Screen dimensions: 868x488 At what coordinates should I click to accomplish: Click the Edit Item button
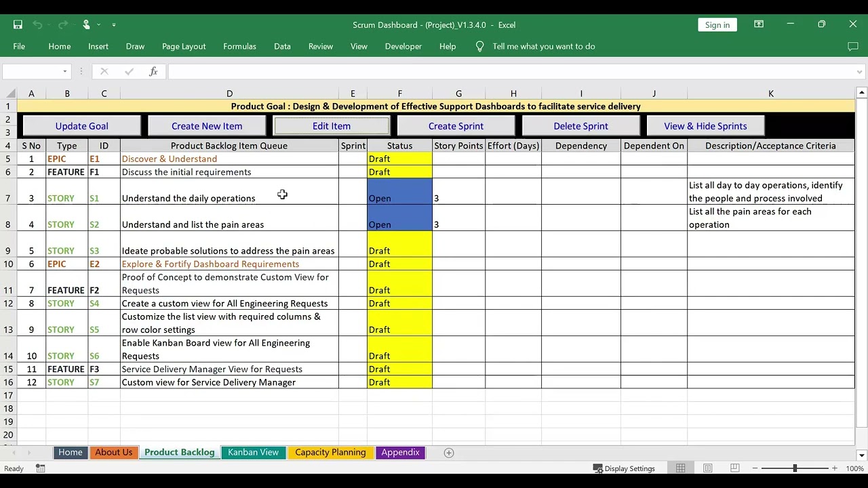332,126
